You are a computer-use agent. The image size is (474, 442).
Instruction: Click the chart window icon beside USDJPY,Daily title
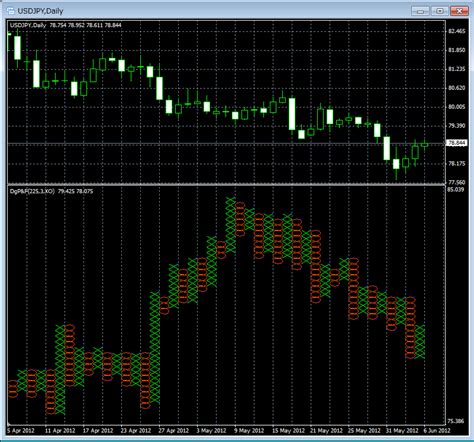11,11
